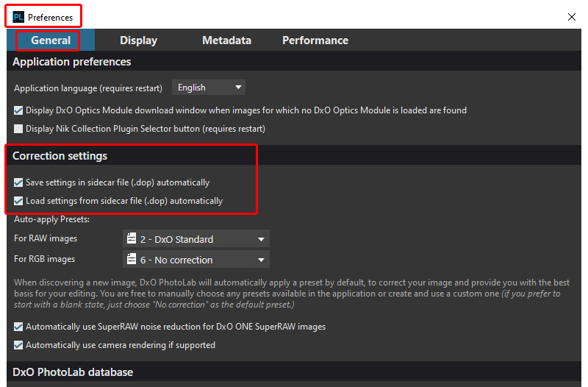Open the Metadata tab
This screenshot has height=387, width=588.
[226, 40]
